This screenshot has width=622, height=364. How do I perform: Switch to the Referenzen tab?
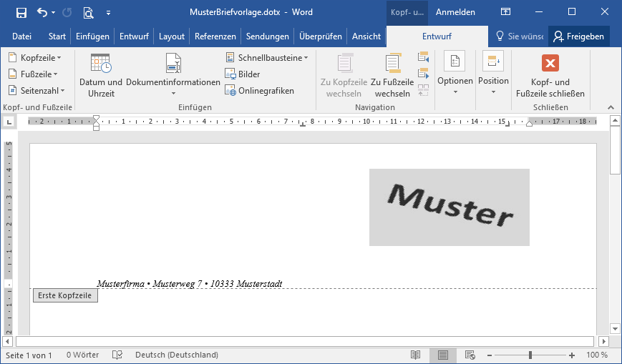point(215,36)
